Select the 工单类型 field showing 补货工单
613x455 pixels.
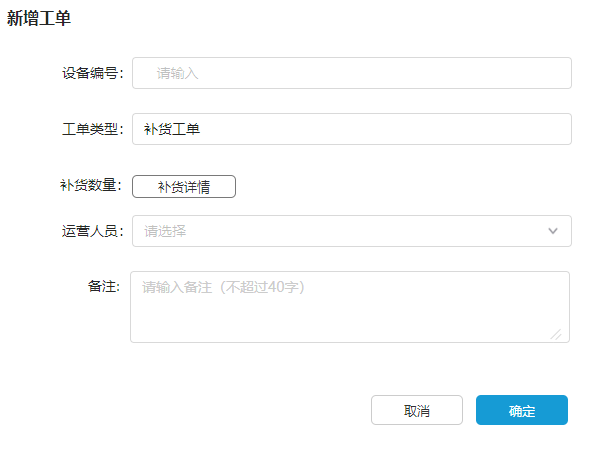point(351,129)
